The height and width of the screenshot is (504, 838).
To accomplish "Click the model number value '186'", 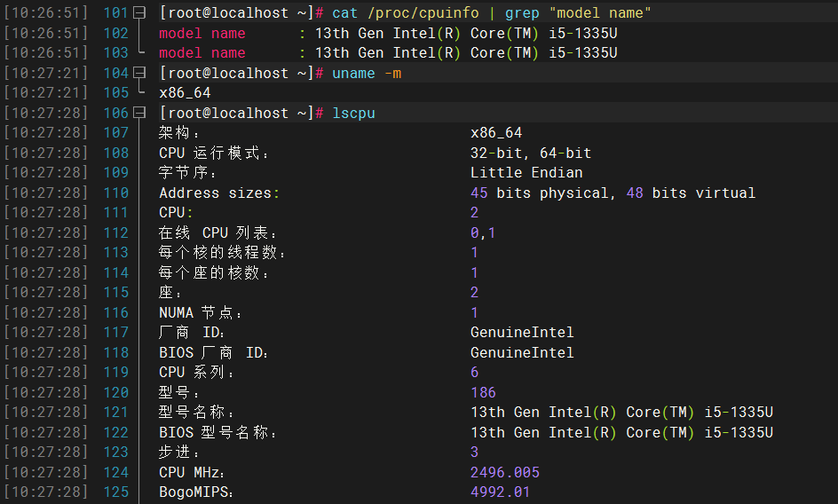I will [483, 393].
